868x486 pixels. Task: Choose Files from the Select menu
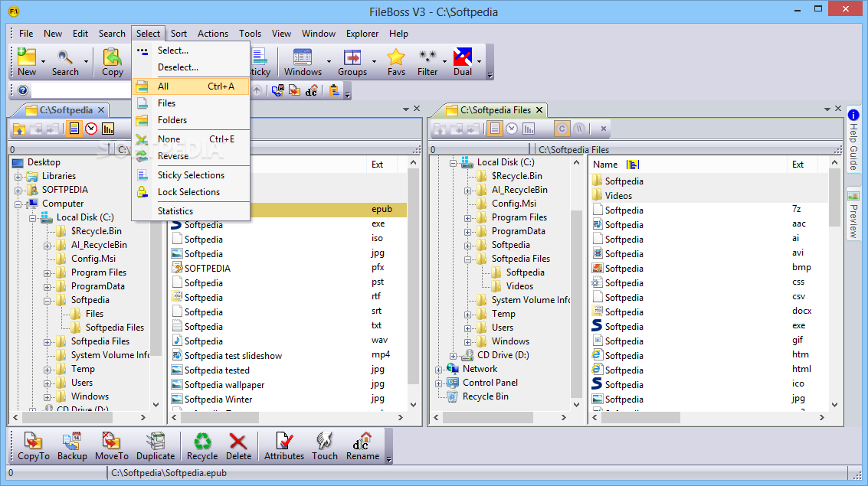(191, 103)
